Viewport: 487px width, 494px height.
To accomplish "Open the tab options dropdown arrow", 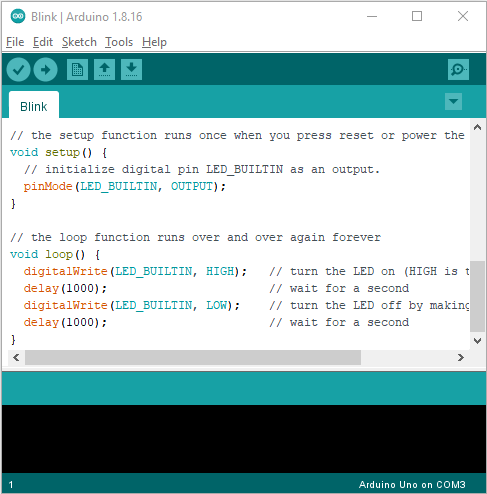I will tap(453, 101).
